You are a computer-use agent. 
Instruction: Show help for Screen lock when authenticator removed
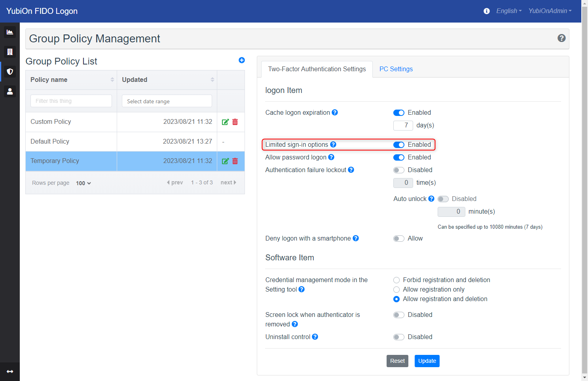click(295, 324)
